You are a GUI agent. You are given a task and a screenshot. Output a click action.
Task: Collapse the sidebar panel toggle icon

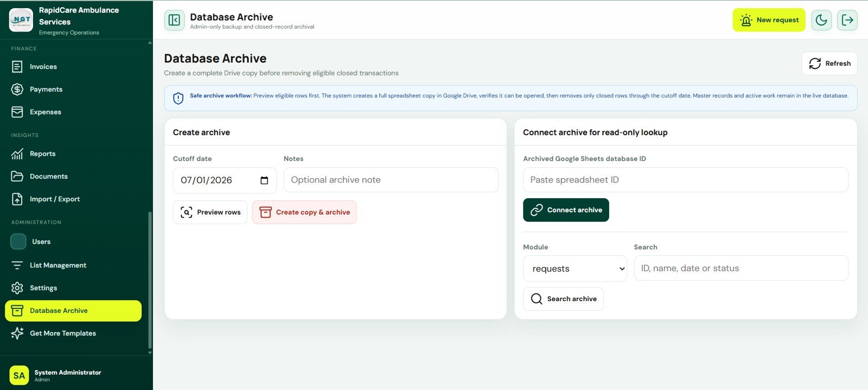pyautogui.click(x=174, y=20)
